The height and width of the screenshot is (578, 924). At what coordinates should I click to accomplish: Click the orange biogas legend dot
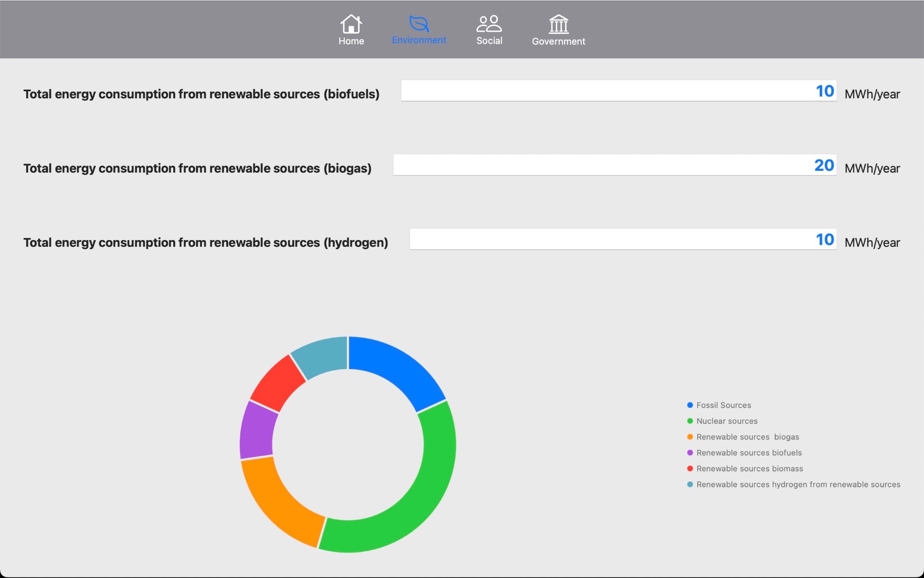[690, 437]
